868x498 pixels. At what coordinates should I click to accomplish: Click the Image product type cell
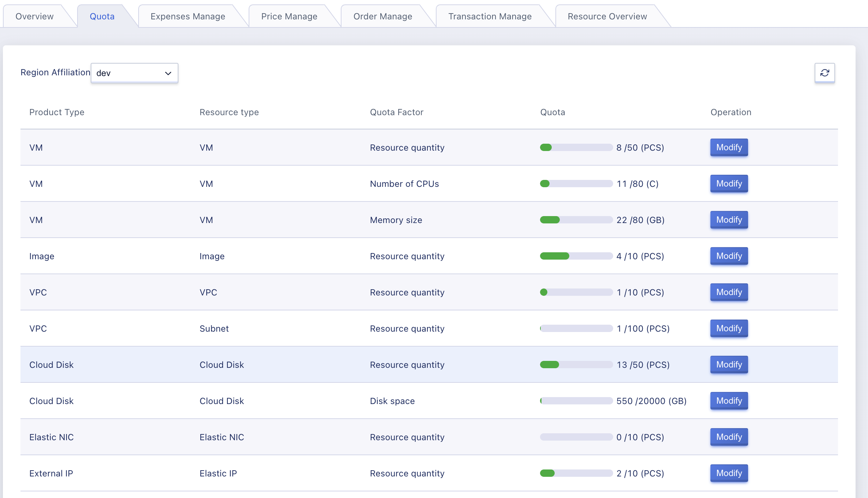42,256
